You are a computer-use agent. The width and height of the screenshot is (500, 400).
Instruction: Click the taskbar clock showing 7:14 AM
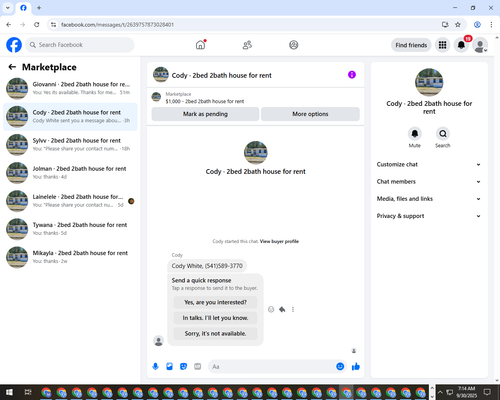tap(466, 392)
